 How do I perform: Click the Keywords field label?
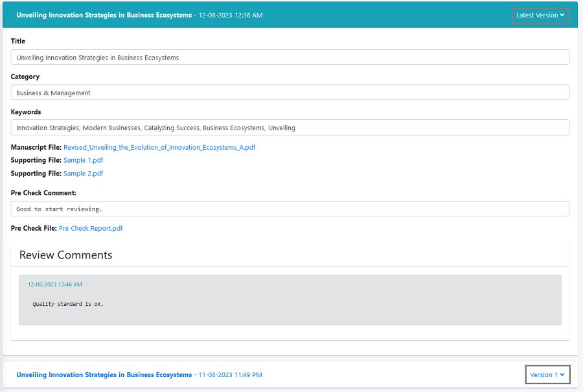pyautogui.click(x=26, y=112)
